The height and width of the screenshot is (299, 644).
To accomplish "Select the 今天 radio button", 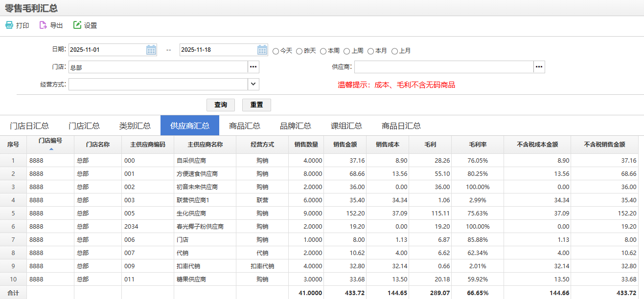I will (x=276, y=51).
